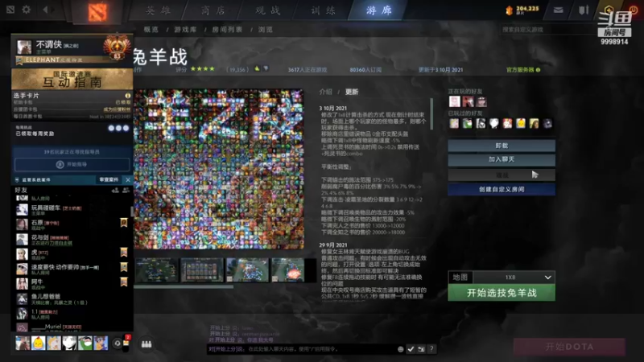Click the thumbnail strip horizontal scrollbar
The height and width of the screenshot is (362, 644).
click(x=184, y=286)
